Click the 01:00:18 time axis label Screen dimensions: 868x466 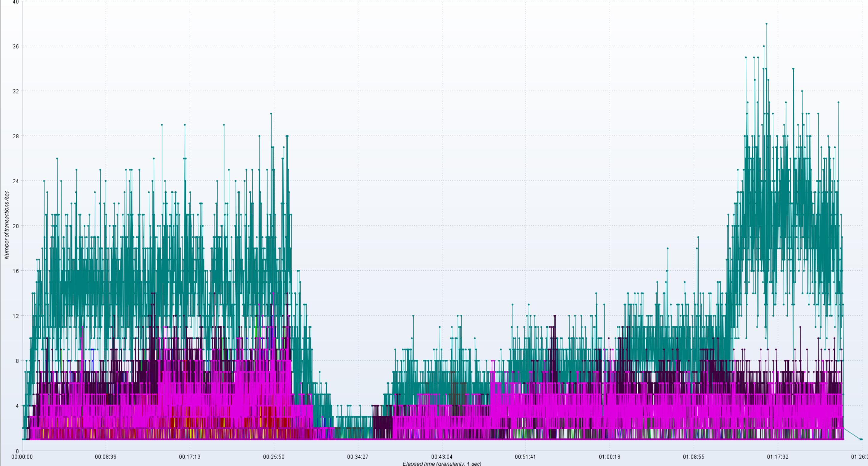point(610,457)
